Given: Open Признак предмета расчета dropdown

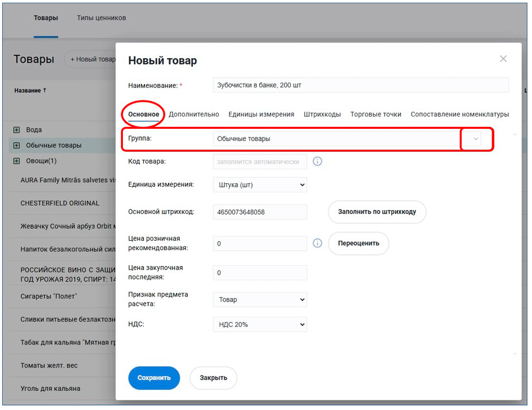Looking at the screenshot, I should 260,300.
